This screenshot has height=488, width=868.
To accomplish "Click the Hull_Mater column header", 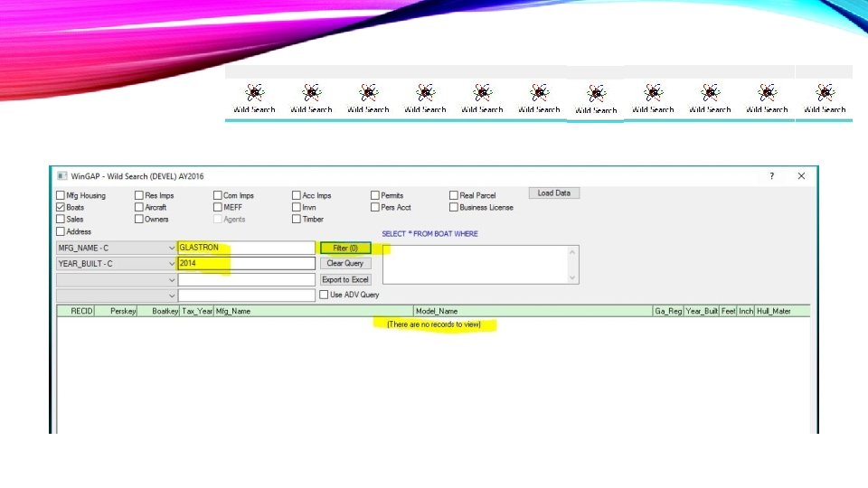I will [782, 311].
